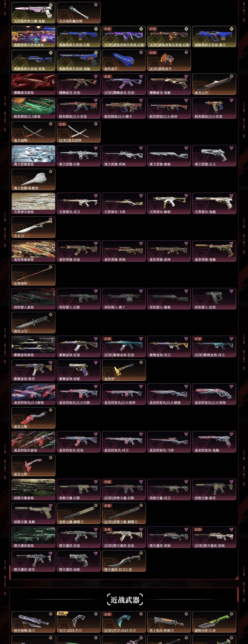Open the 源能者娱乐系统套装 bundle thumbnail
This screenshot has width=248, height=644.
pos(33,36)
